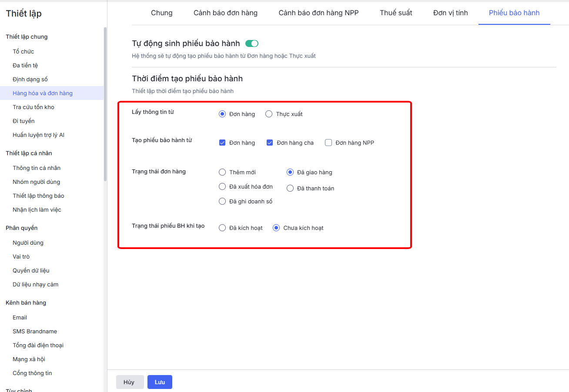Check the Đơn hàng NPP checkbox
The height and width of the screenshot is (392, 569).
tap(328, 143)
